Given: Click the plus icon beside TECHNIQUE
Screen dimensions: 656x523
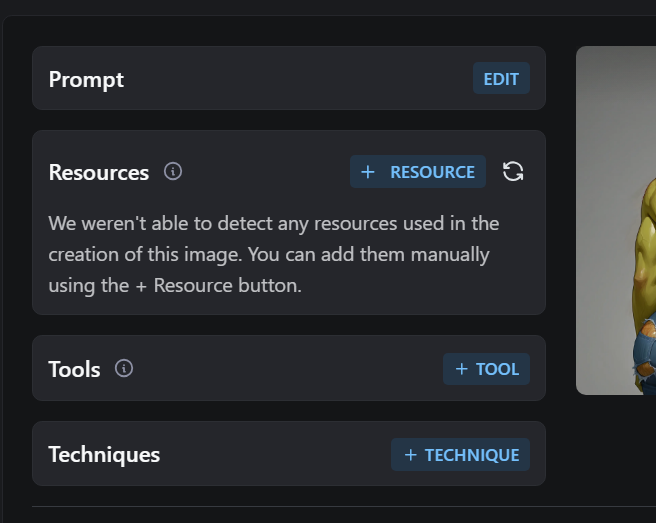Looking at the screenshot, I should [411, 455].
